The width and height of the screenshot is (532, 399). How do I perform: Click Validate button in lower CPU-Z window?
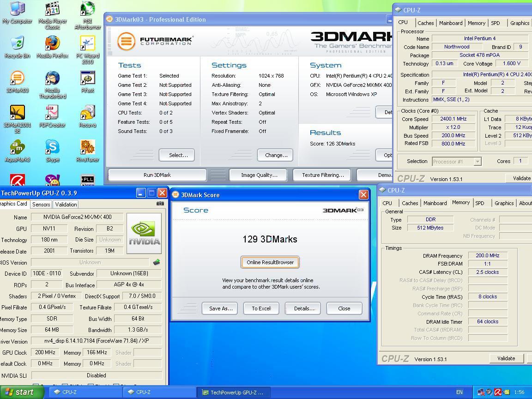506,358
